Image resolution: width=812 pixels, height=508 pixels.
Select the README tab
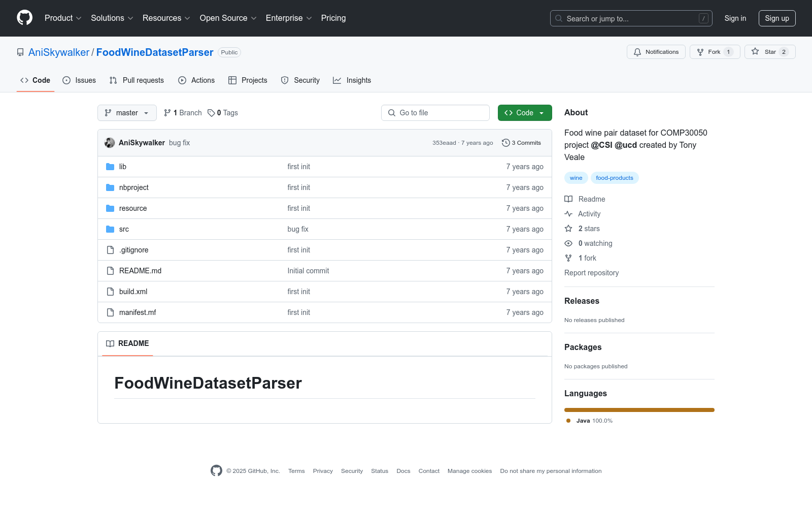(127, 343)
